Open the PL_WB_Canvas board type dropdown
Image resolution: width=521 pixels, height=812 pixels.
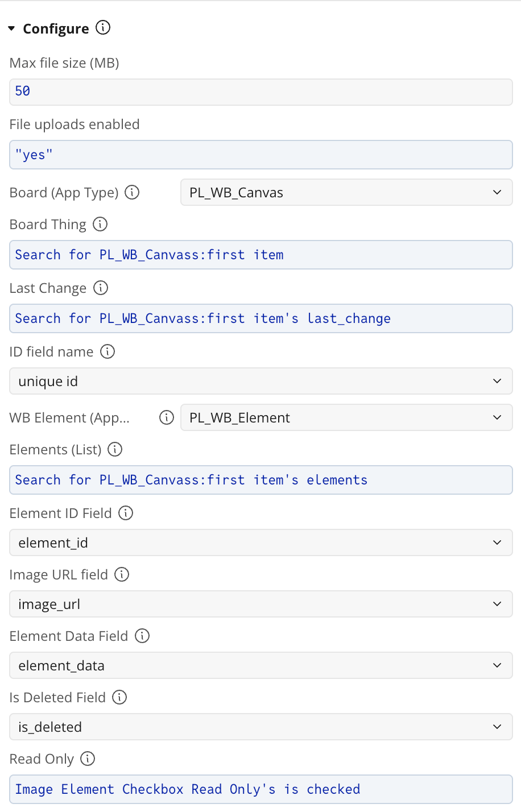(346, 192)
